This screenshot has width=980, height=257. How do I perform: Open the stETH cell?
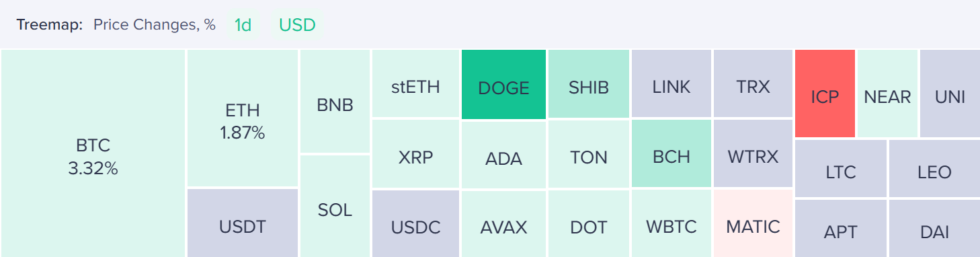tap(415, 84)
